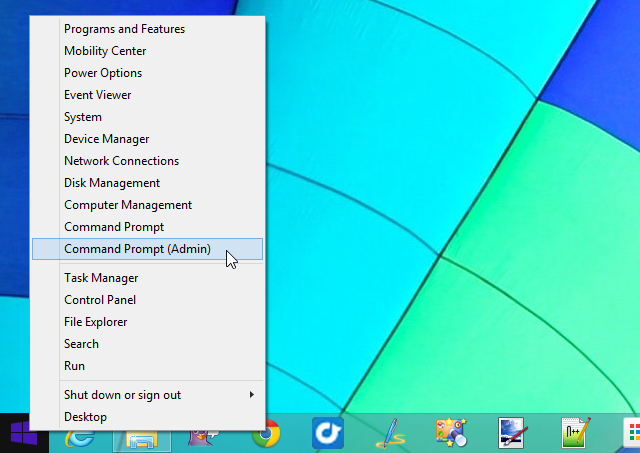Open Control Panel

click(x=147, y=300)
